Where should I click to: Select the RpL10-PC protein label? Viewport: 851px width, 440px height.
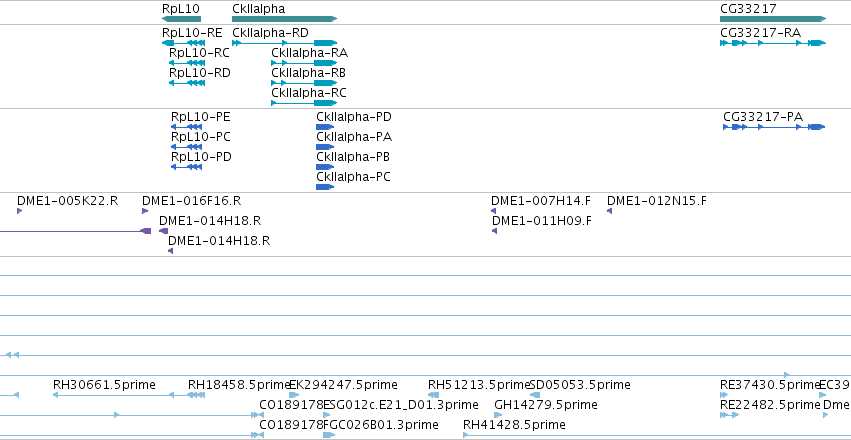[201, 137]
